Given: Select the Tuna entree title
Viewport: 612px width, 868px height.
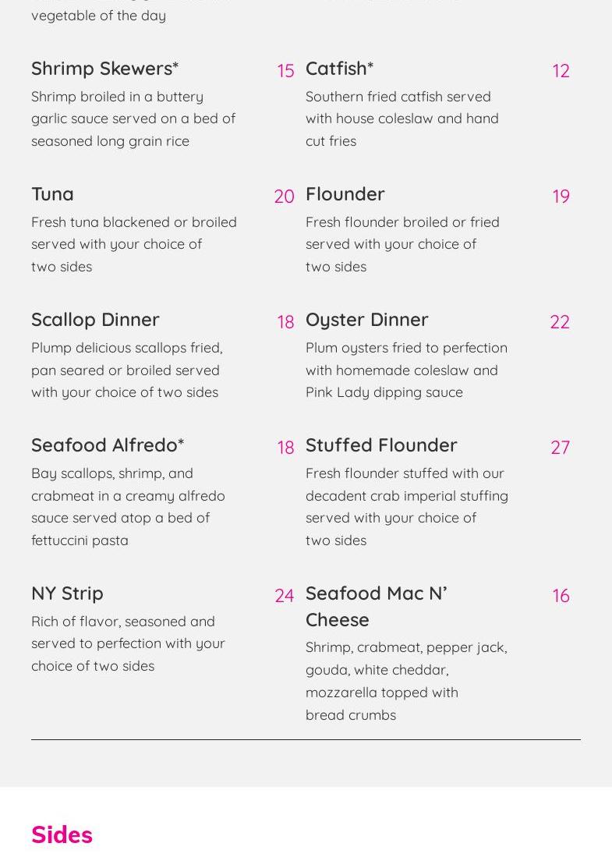Looking at the screenshot, I should tap(52, 194).
